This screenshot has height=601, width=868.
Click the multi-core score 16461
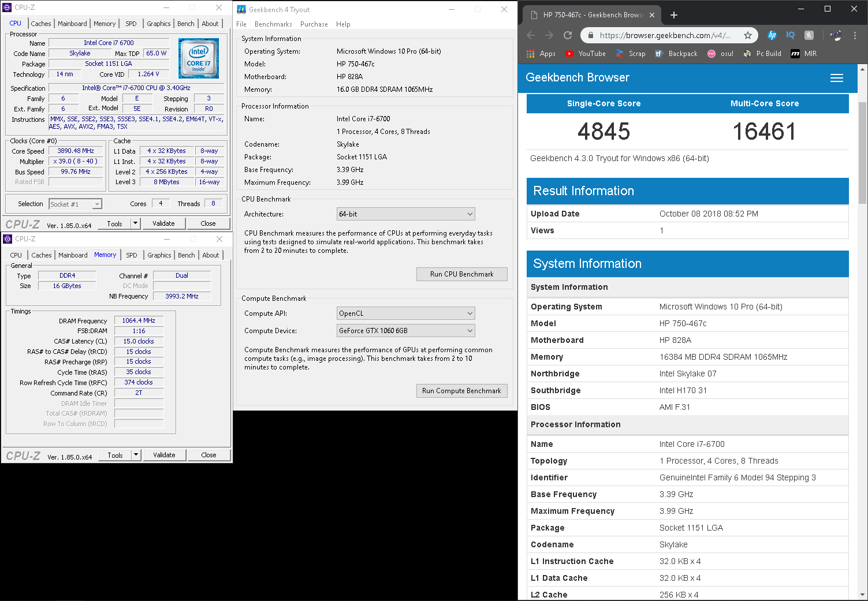pos(764,132)
